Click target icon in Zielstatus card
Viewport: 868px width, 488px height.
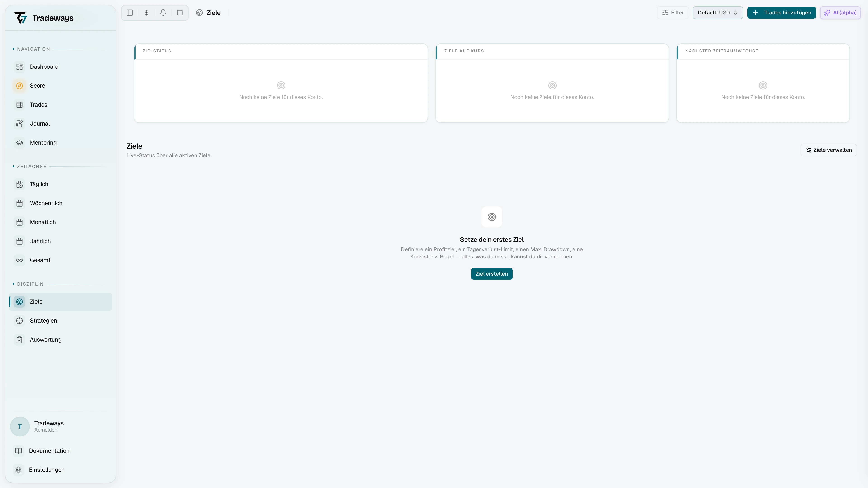pyautogui.click(x=281, y=85)
